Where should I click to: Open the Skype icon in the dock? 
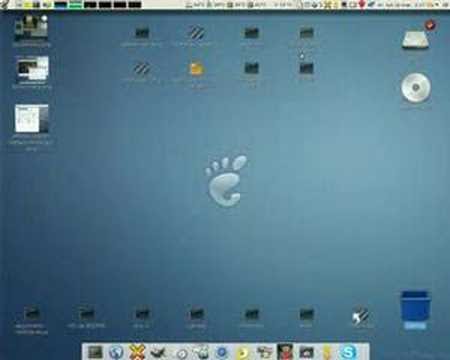pos(348,352)
